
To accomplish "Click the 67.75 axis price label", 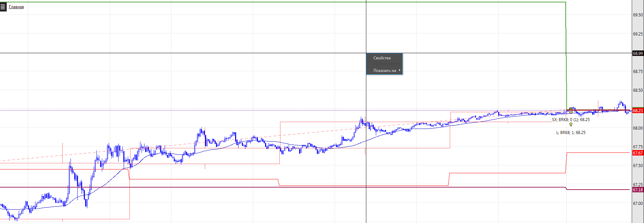I will pos(638,147).
